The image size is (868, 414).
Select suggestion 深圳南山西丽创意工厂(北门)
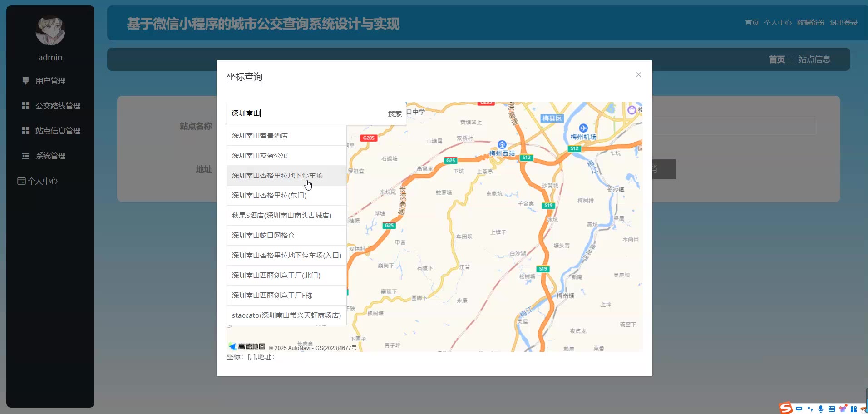(x=286, y=275)
